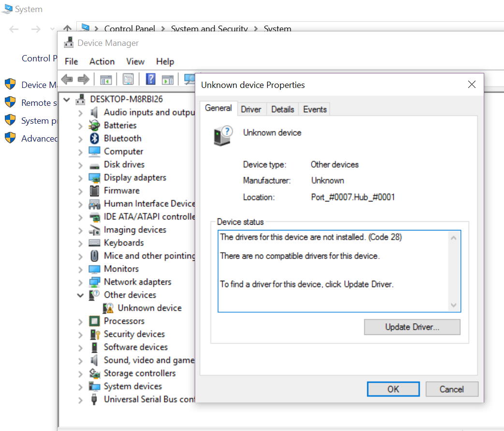
Task: Click System and Security in the breadcrumb
Action: click(209, 29)
